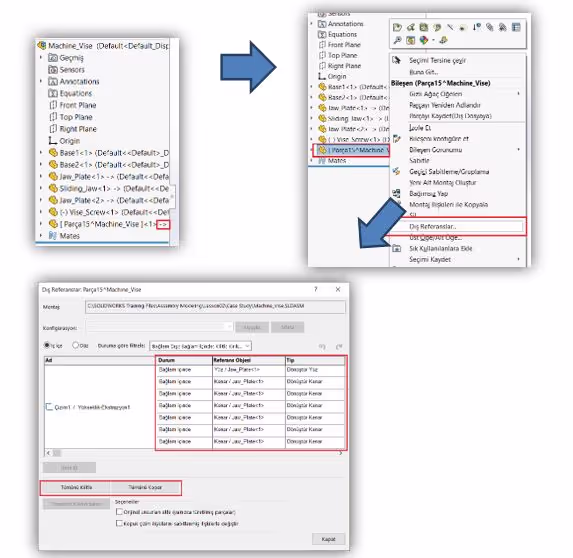Click the Front Plane icon in left tree

point(53,105)
